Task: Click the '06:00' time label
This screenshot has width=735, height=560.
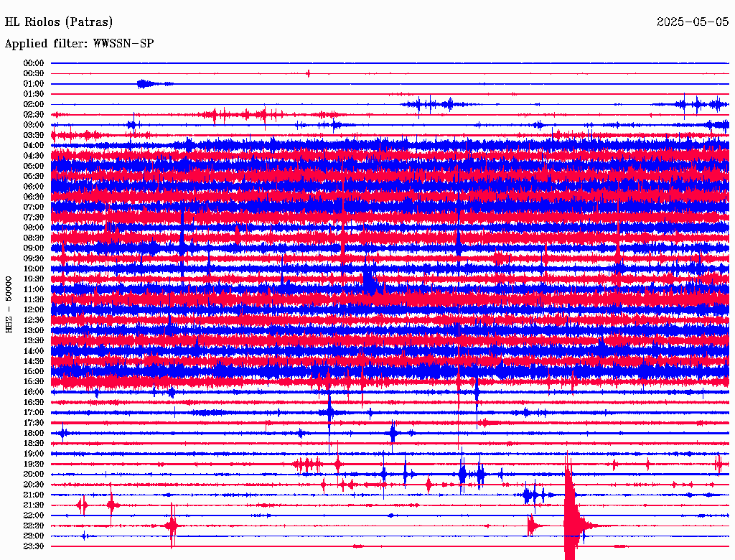Action: (x=34, y=187)
